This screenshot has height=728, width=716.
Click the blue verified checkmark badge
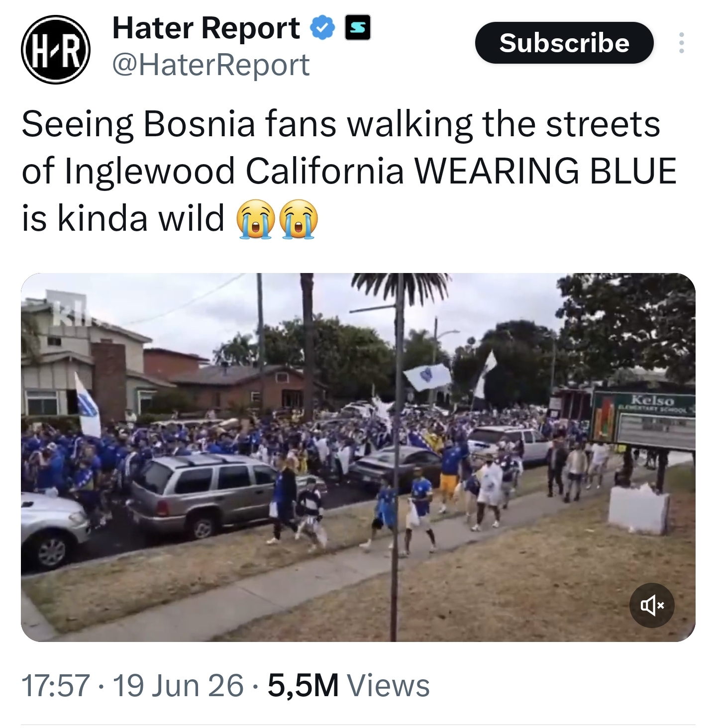322,28
